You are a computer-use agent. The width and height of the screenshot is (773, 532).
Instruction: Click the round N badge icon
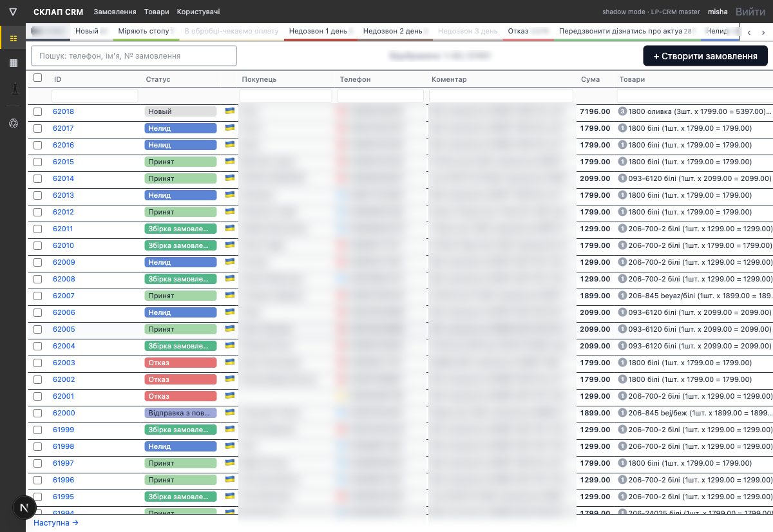pyautogui.click(x=24, y=508)
